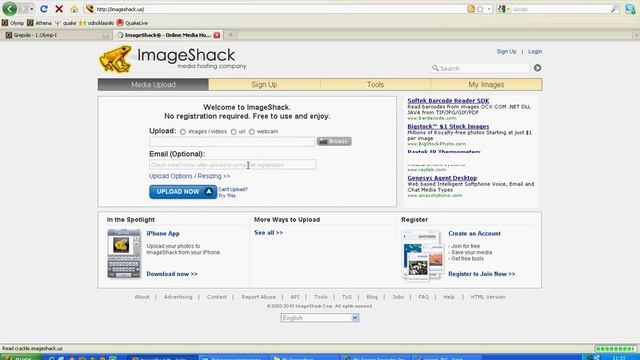Open the Bigstock $1 Stock Images ad
This screenshot has height=360, width=640.
[448, 127]
